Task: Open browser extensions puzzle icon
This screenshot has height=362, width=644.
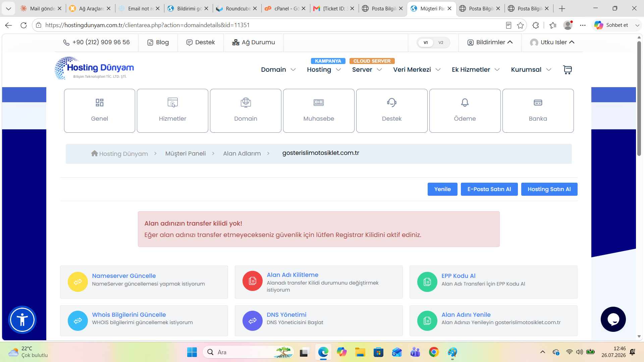Action: coord(536,25)
